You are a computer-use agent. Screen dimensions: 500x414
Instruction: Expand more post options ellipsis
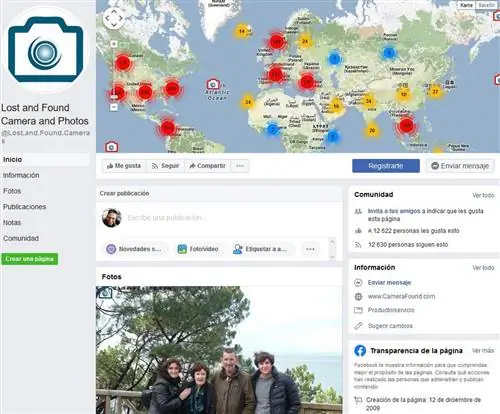pyautogui.click(x=310, y=249)
